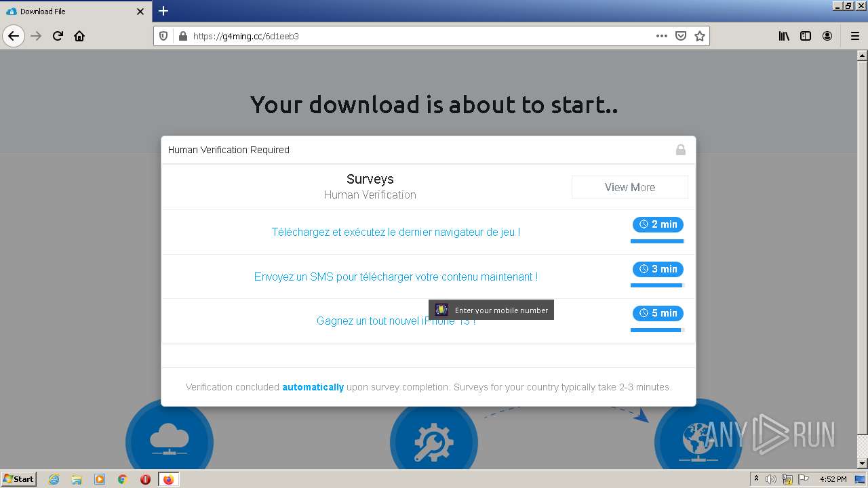Close the Download File tab
Viewport: 868px width, 488px height.
(140, 12)
